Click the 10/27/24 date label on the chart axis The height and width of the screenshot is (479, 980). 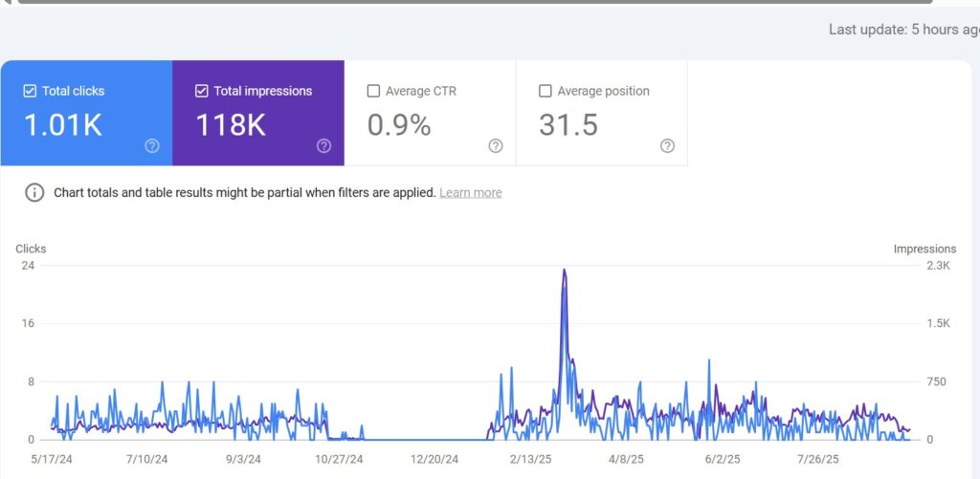(340, 460)
